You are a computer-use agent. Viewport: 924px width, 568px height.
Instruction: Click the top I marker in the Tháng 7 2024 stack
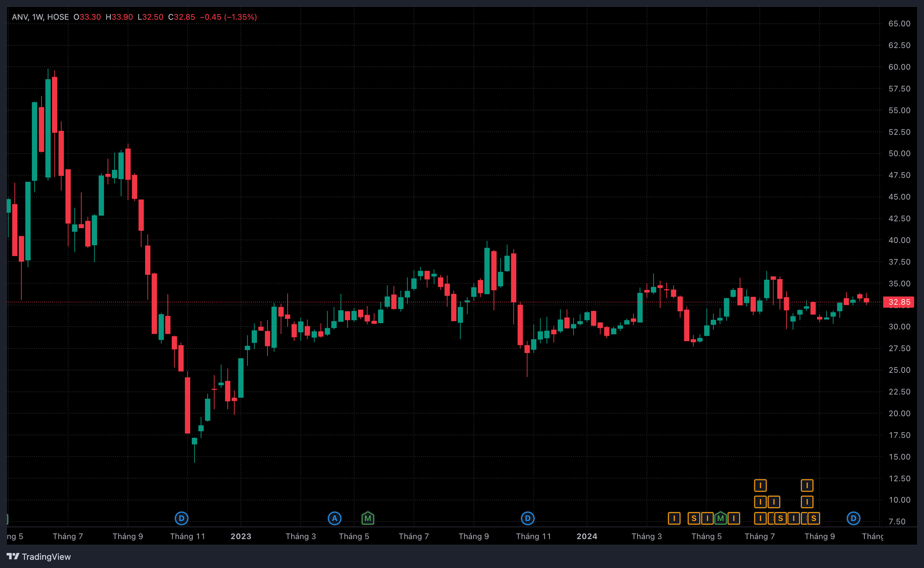coord(760,485)
